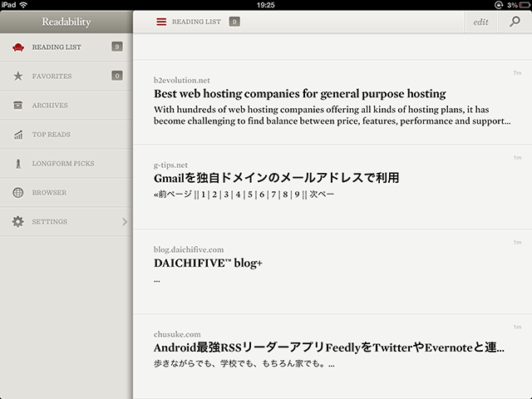Expand Settings with the chevron arrow
Screen dimensions: 532x399
click(x=125, y=222)
